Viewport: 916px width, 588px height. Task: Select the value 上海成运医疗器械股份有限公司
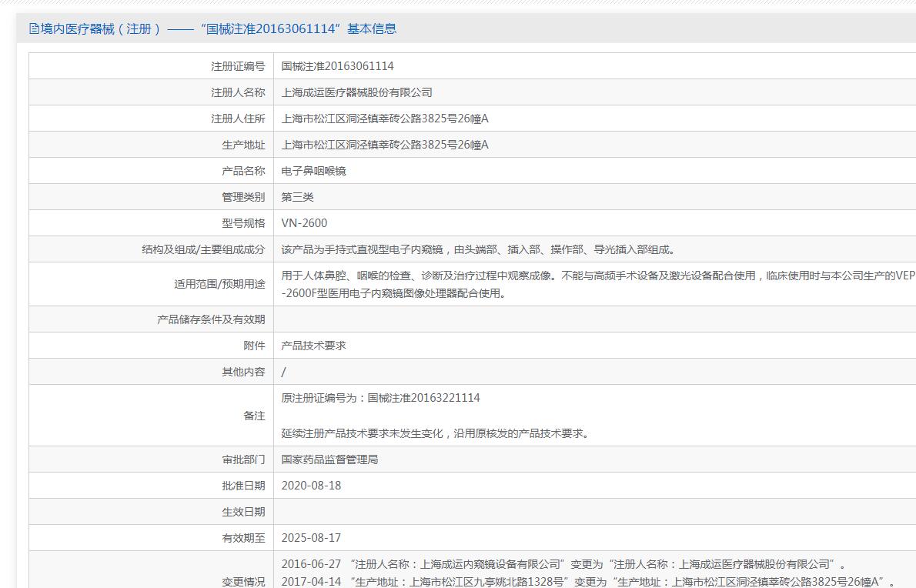(x=357, y=92)
